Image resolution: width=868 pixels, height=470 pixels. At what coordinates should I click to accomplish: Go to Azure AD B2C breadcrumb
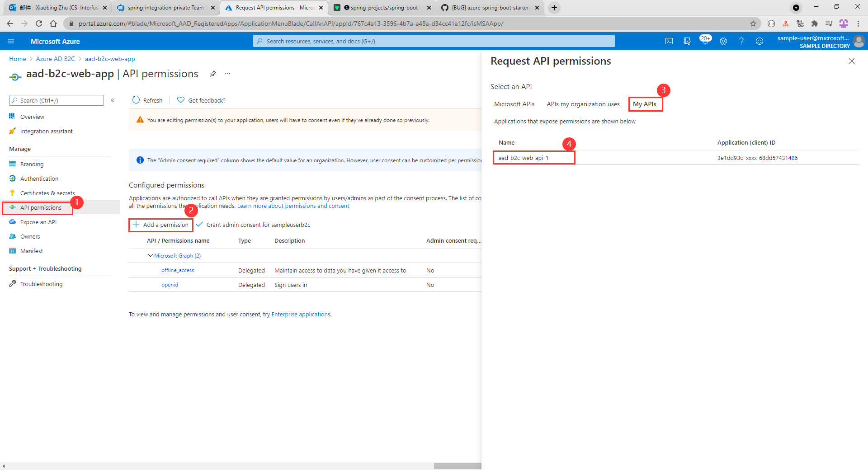(55, 59)
